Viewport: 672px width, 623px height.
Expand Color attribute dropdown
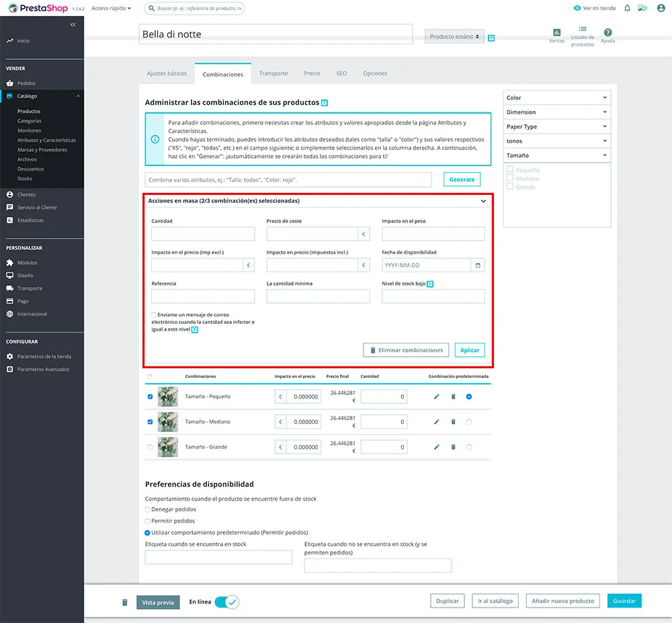pos(556,97)
